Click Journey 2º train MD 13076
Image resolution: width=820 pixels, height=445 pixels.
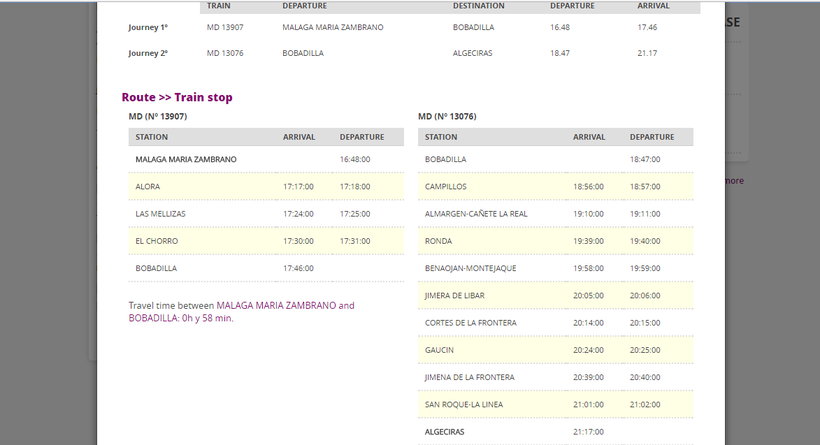coord(227,52)
